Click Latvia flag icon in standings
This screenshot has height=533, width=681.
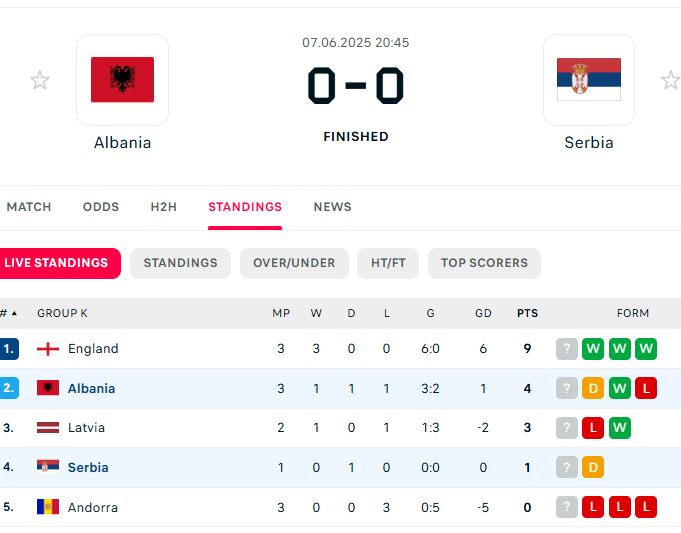pos(48,428)
